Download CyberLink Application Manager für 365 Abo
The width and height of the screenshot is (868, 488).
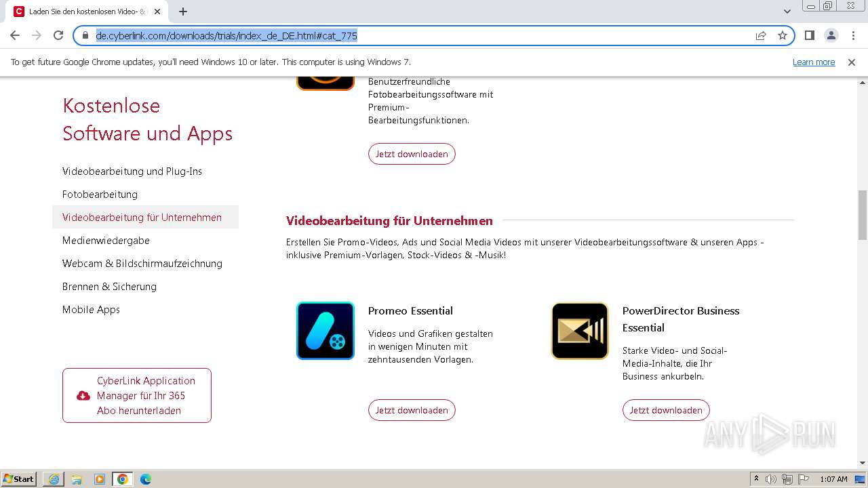point(137,396)
